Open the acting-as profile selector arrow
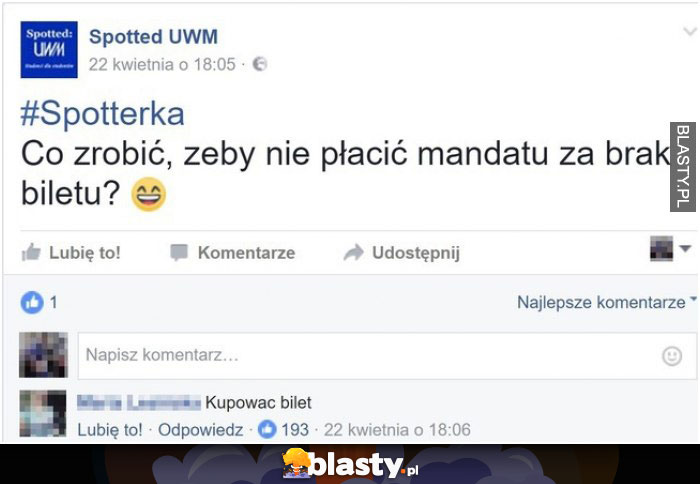The width and height of the screenshot is (700, 484). 685,248
